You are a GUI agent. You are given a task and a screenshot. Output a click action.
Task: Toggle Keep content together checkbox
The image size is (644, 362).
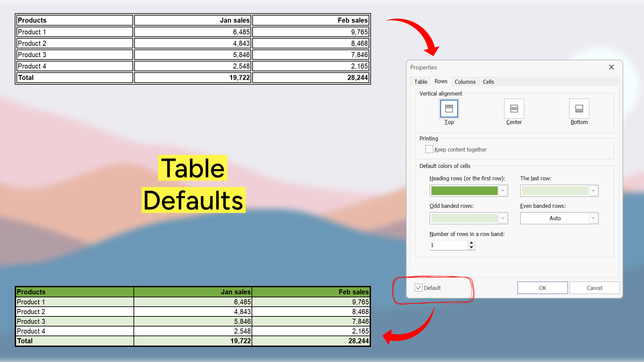(428, 149)
